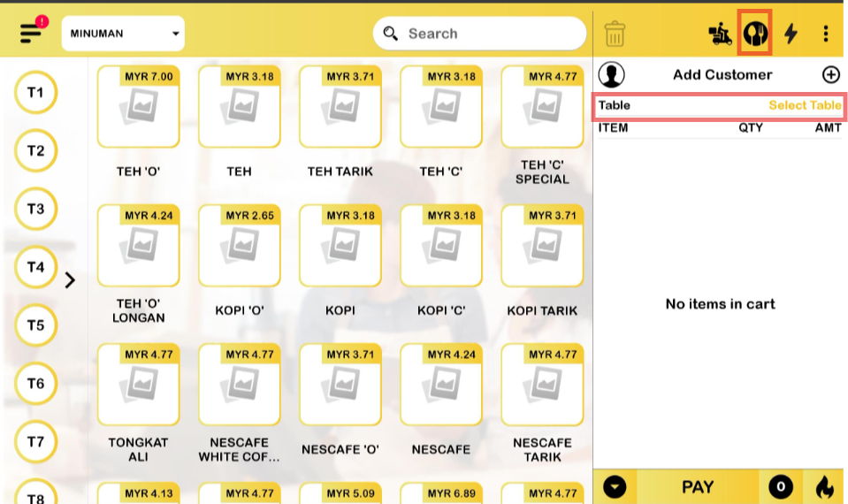
Task: Click the flame icon next to PAY
Action: (x=824, y=486)
